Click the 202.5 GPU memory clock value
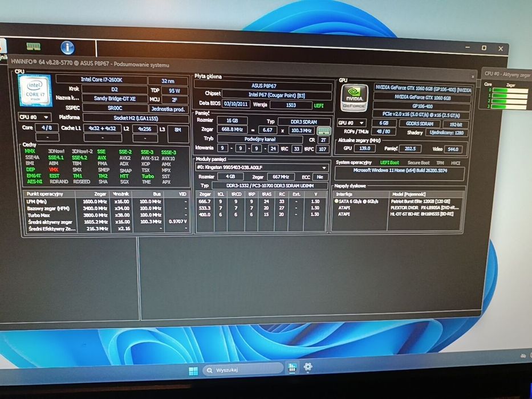Image resolution: width=532 pixels, height=399 pixels. [x=410, y=149]
